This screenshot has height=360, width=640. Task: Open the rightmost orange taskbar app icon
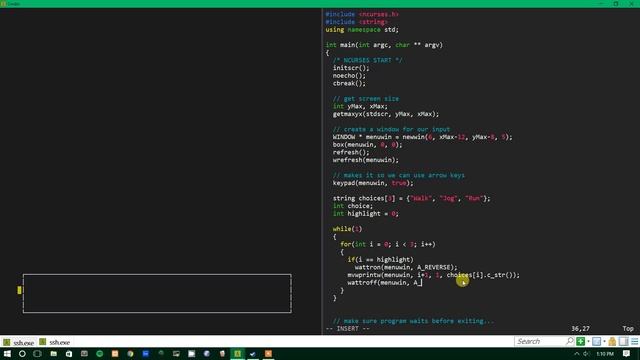268,353
